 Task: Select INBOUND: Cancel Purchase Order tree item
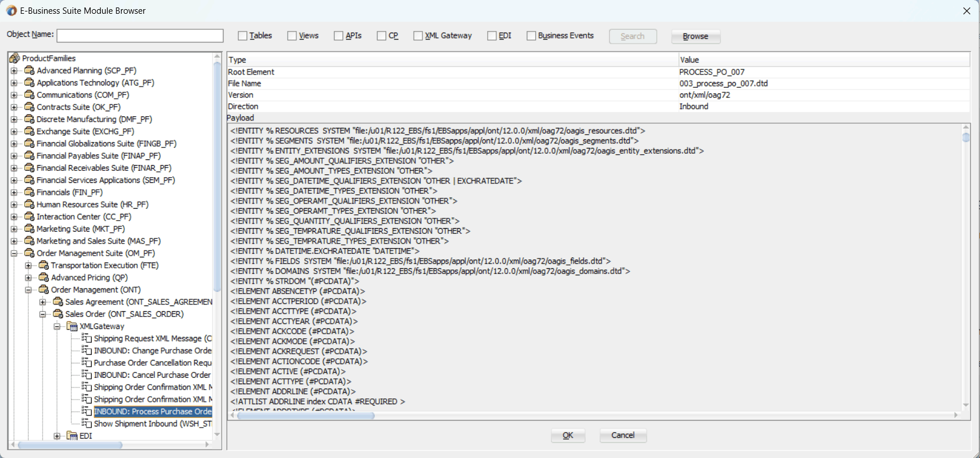point(152,375)
